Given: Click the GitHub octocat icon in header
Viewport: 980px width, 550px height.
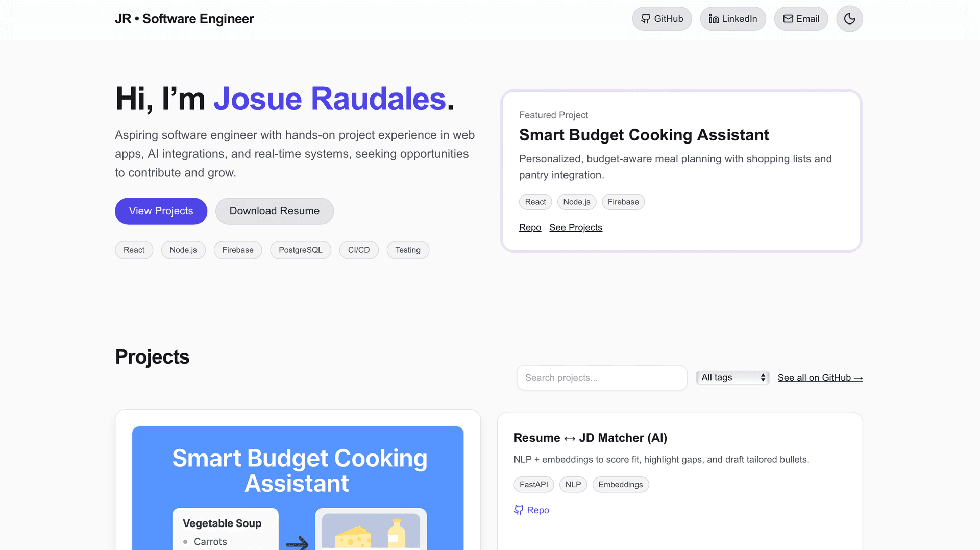Looking at the screenshot, I should click(646, 19).
